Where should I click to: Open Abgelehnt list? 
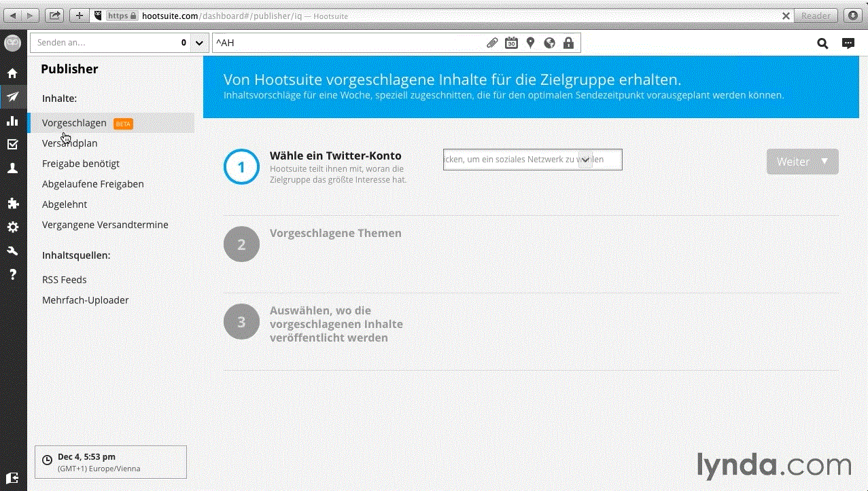[65, 204]
